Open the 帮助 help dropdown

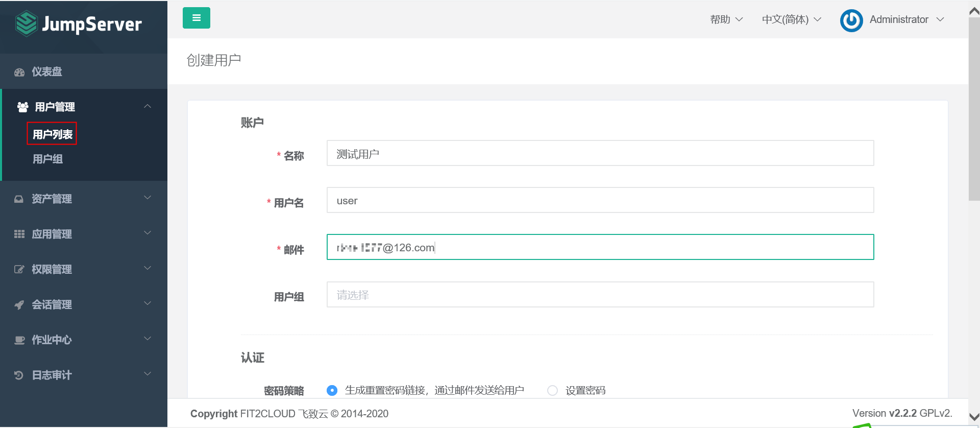pos(726,19)
